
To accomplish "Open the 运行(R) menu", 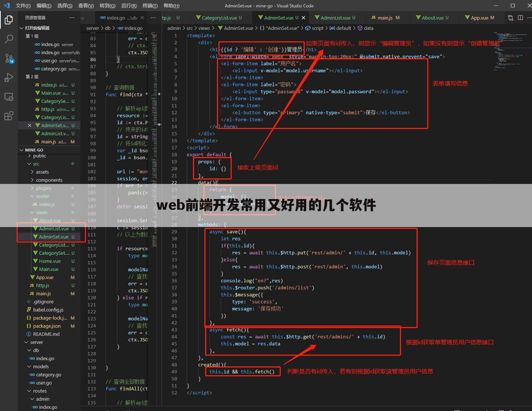I will 129,6.
